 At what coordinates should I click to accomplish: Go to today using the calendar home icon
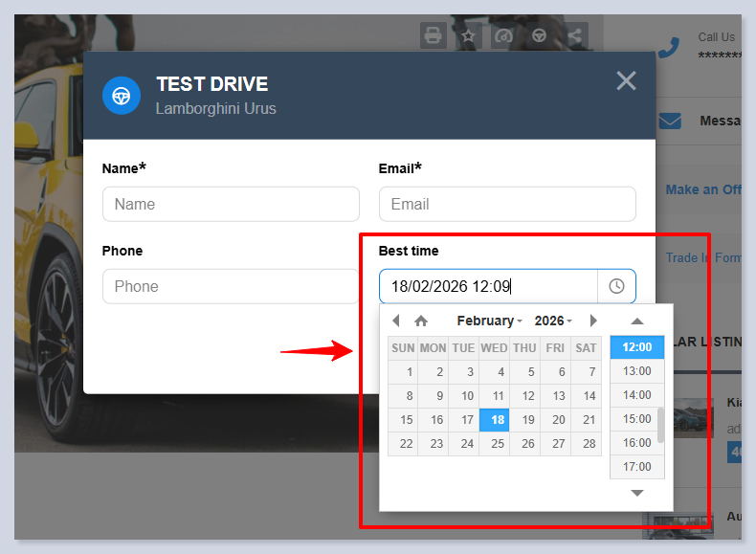click(x=421, y=321)
